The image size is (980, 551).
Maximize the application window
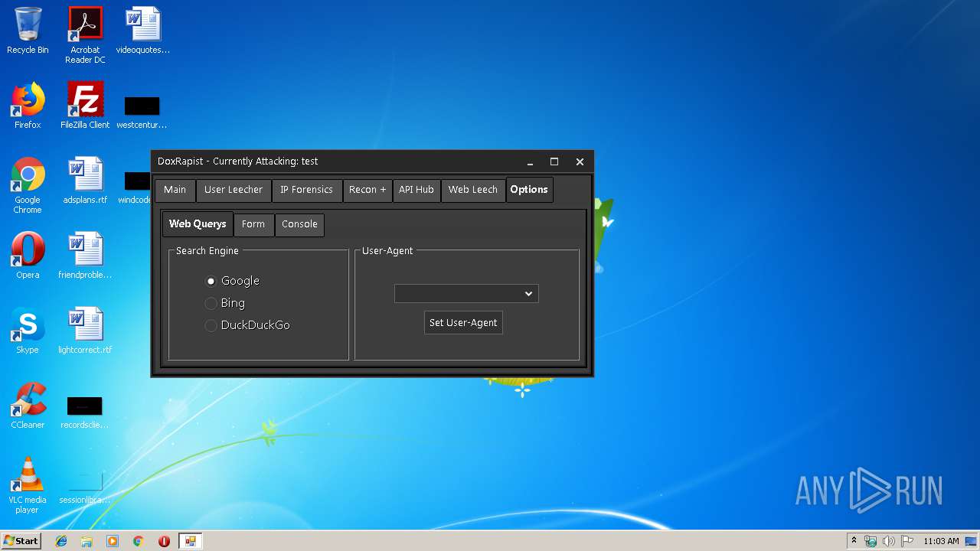pyautogui.click(x=554, y=161)
